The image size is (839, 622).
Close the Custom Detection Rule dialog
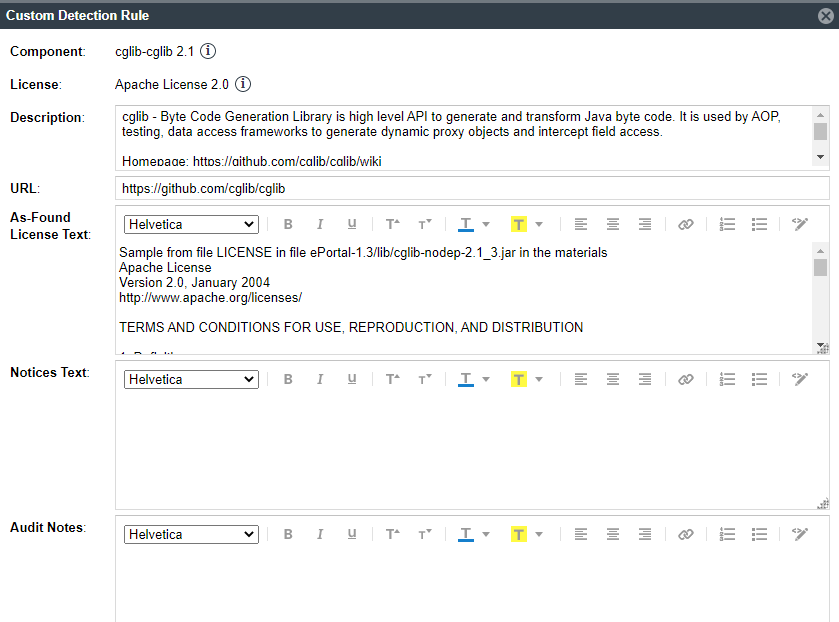(824, 16)
